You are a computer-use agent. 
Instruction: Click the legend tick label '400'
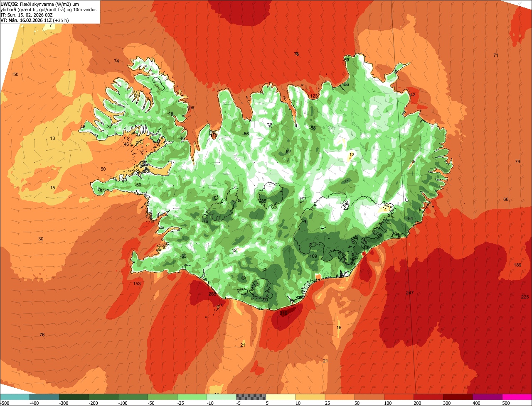pos(476,403)
